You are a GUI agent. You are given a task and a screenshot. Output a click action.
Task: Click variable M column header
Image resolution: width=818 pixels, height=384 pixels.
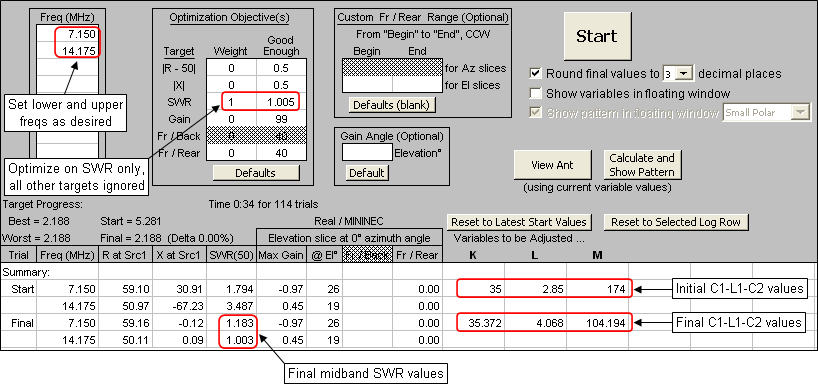(x=597, y=255)
